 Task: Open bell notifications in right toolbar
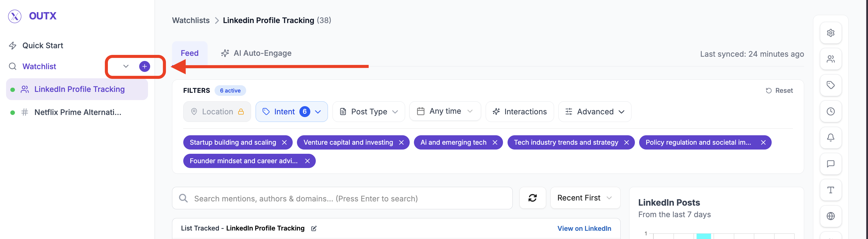tap(831, 138)
